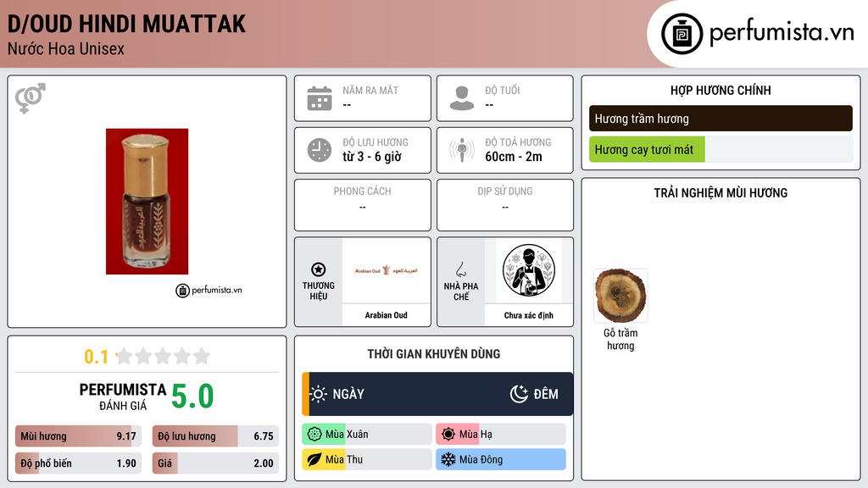
Task: Click the Dịp sử dụng card
Action: pyautogui.click(x=505, y=205)
